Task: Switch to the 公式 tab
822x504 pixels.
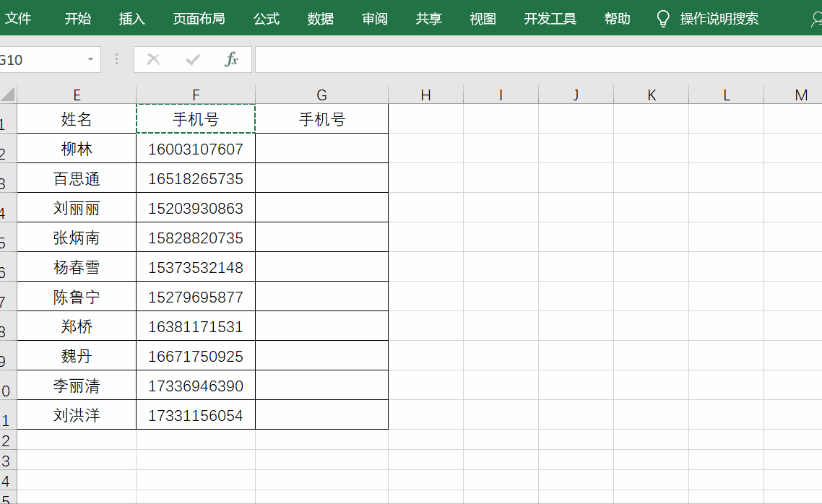Action: [x=266, y=19]
